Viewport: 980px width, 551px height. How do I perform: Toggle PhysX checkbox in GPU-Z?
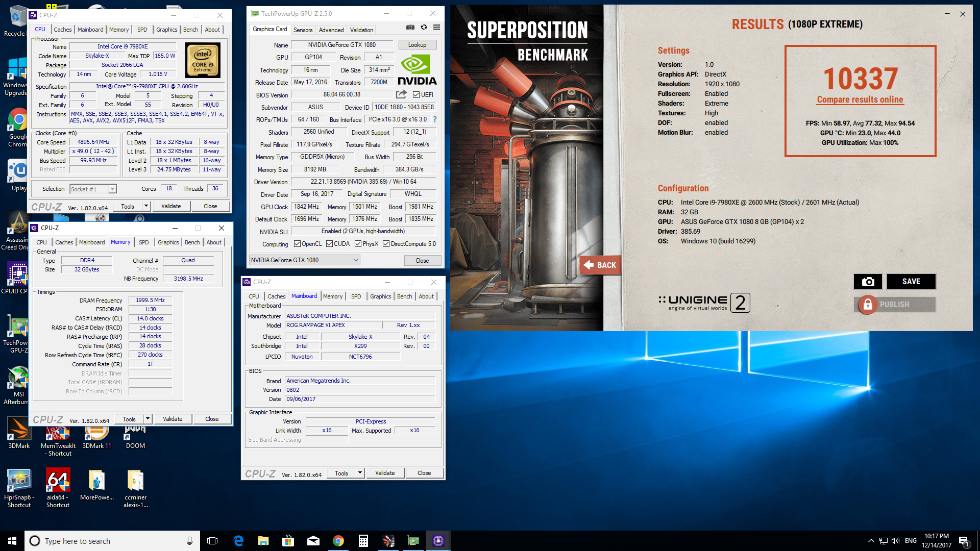[358, 244]
